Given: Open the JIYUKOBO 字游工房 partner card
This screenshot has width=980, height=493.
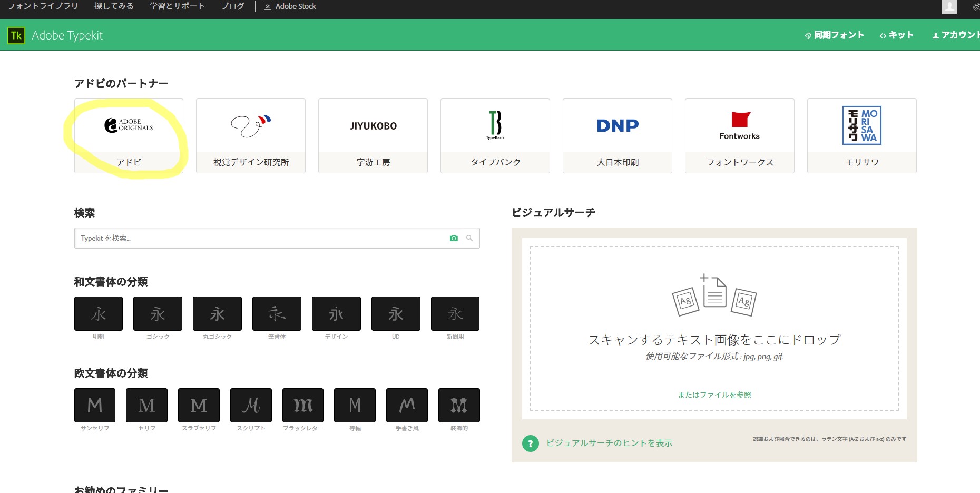Looking at the screenshot, I should pyautogui.click(x=373, y=136).
